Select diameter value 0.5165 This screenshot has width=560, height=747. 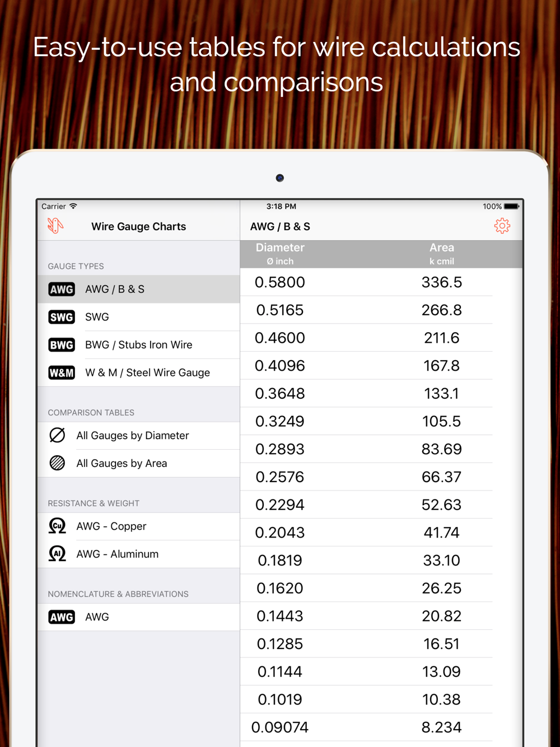[x=280, y=310]
